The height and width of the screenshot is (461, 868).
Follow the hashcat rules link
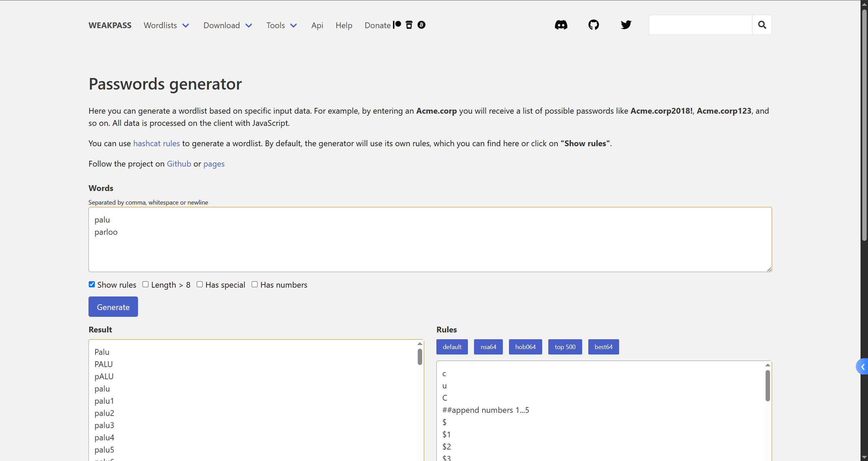point(156,143)
